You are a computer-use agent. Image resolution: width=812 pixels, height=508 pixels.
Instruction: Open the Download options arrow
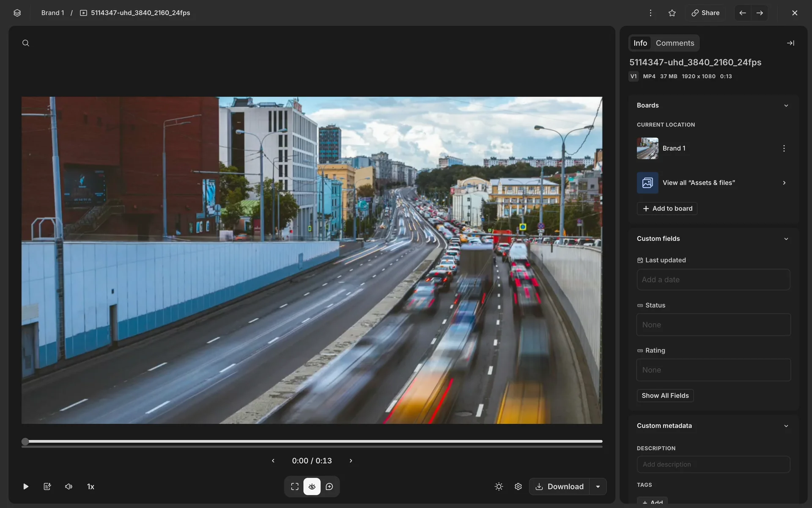(598, 486)
